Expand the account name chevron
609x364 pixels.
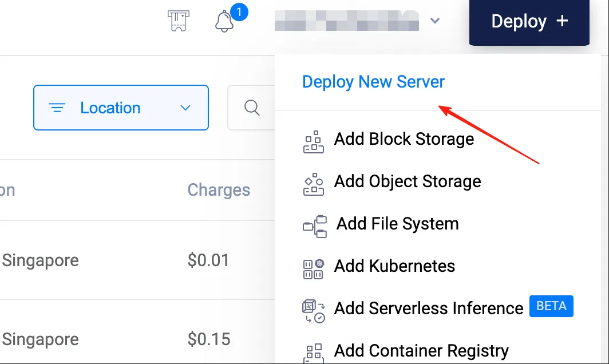pos(435,21)
